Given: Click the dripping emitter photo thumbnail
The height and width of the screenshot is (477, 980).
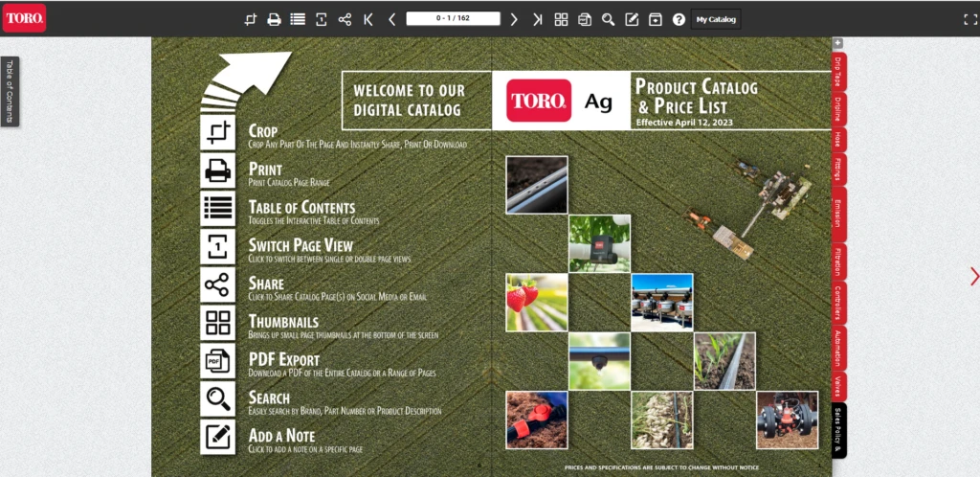Looking at the screenshot, I should coord(599,361).
